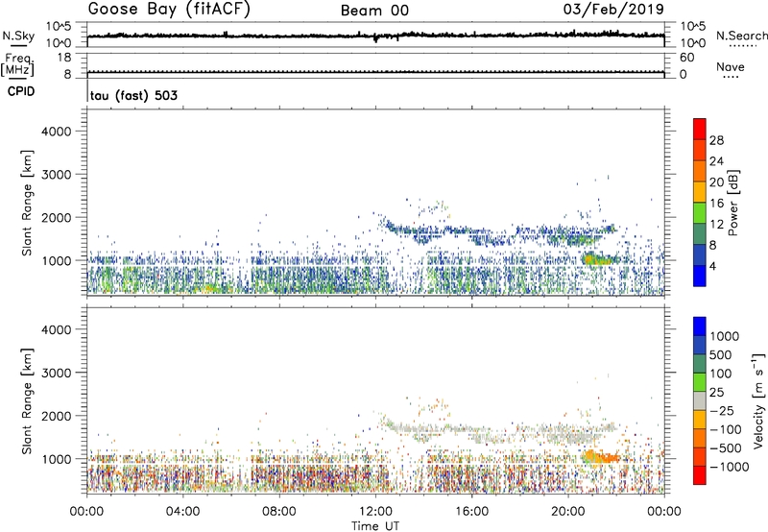Click the -100 label on Velocity colorbar

click(x=725, y=429)
